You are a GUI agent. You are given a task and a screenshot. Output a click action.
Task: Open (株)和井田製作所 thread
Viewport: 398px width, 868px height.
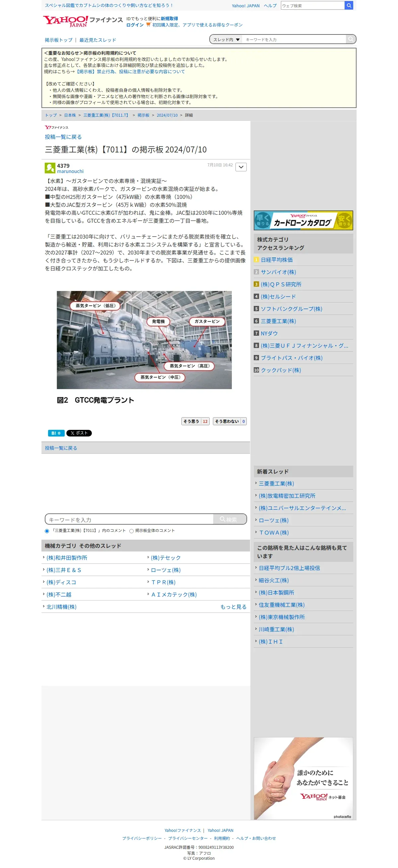(x=67, y=558)
